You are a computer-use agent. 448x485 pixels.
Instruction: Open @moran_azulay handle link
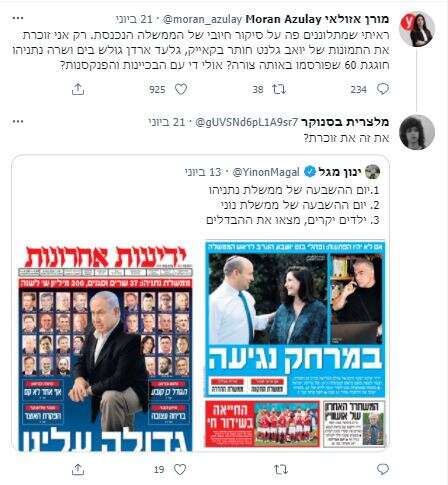click(202, 19)
